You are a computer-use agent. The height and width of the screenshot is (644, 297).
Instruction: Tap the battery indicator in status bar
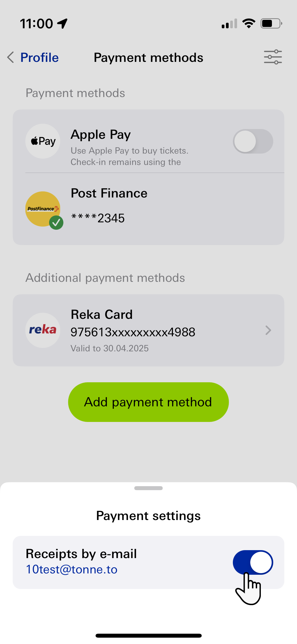pos(271,24)
